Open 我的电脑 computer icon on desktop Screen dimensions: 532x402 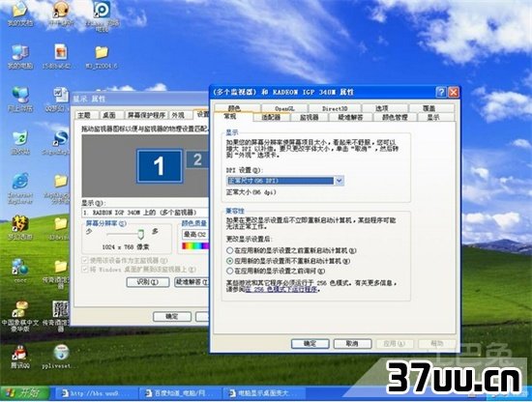pyautogui.click(x=20, y=53)
